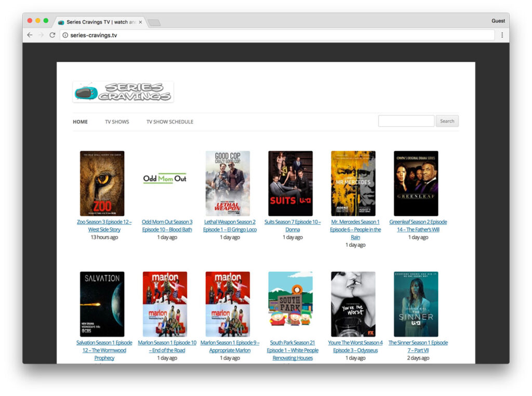Open the TV SHOWS menu item
The width and height of the screenshot is (532, 396).
117,122
